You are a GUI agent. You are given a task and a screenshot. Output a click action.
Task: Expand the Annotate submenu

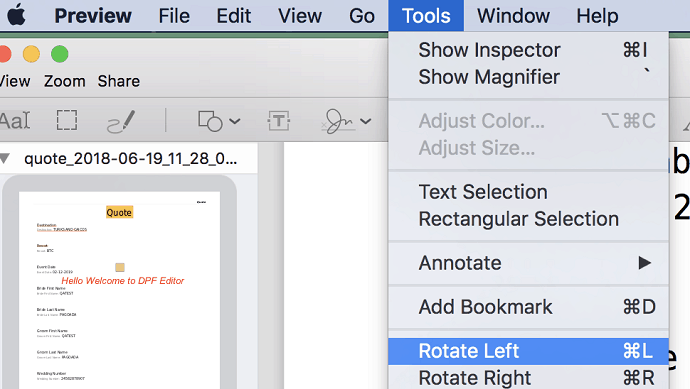point(529,263)
